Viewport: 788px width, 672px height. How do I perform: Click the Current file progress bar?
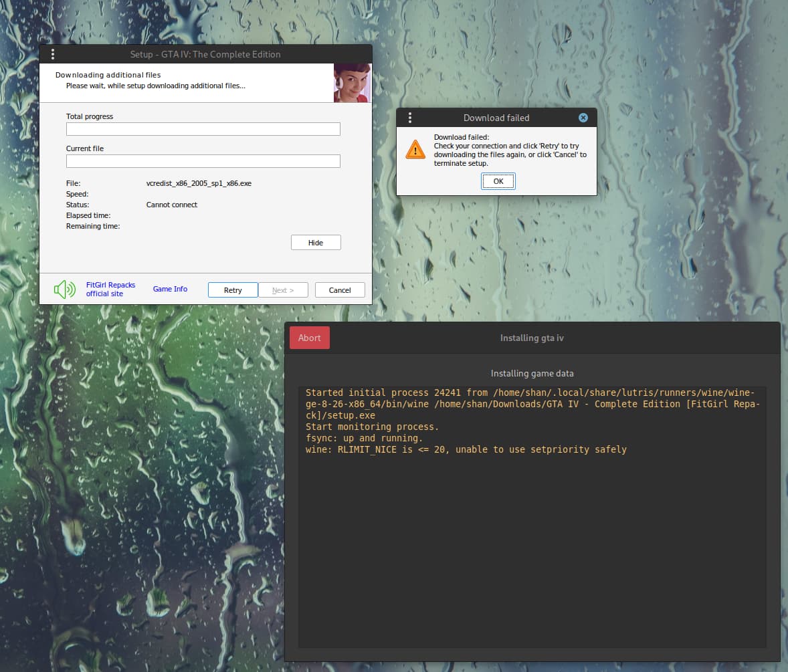203,161
